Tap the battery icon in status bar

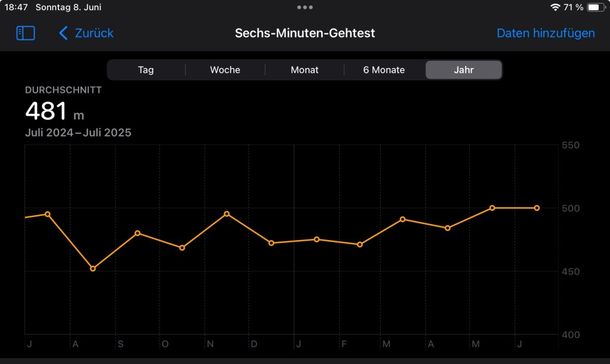[x=596, y=8]
